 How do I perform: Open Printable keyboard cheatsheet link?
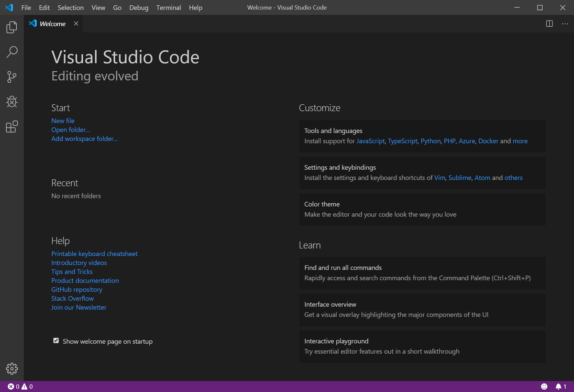(94, 254)
